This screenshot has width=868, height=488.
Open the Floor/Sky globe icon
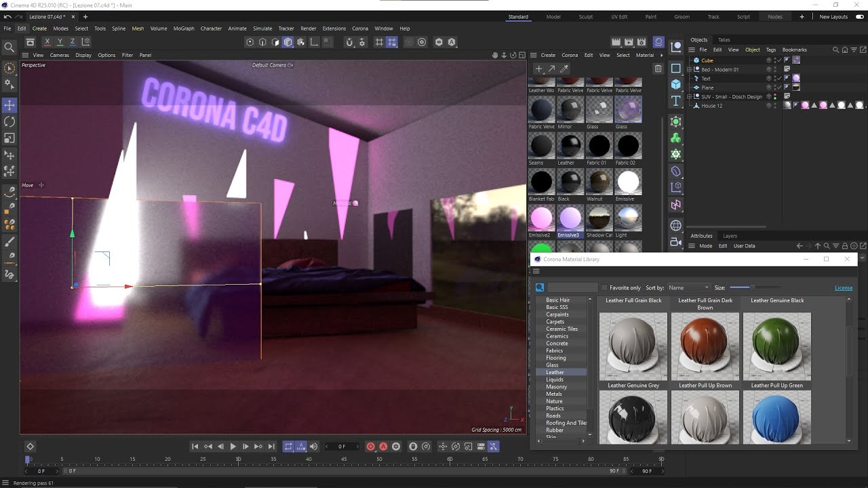(676, 226)
